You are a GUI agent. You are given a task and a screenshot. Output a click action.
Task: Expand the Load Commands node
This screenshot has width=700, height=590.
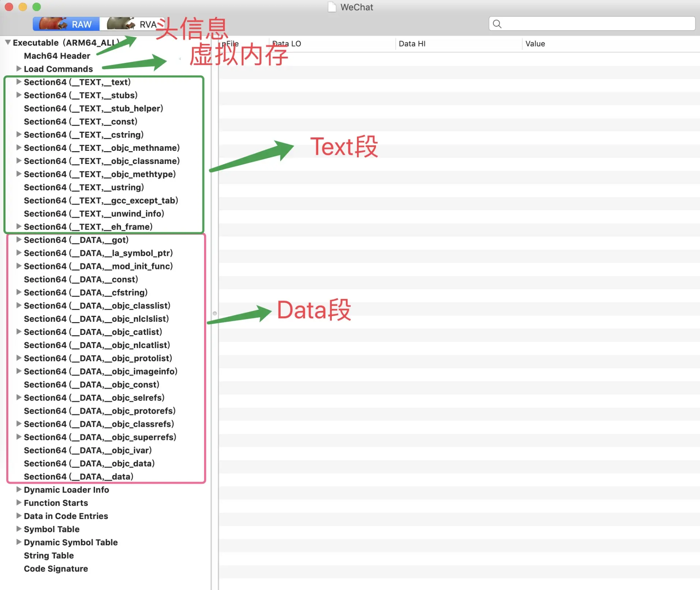coord(19,68)
